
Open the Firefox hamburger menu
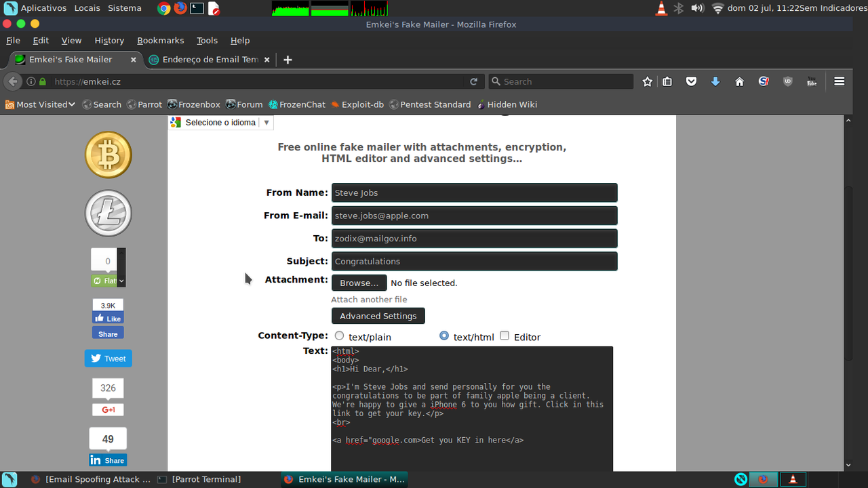(x=840, y=81)
